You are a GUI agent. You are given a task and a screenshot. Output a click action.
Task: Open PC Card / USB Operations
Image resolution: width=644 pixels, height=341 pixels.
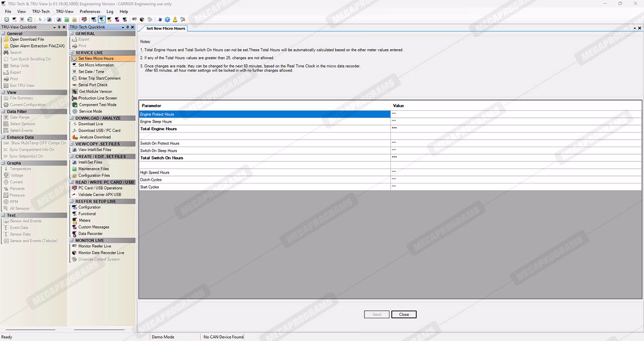click(100, 188)
